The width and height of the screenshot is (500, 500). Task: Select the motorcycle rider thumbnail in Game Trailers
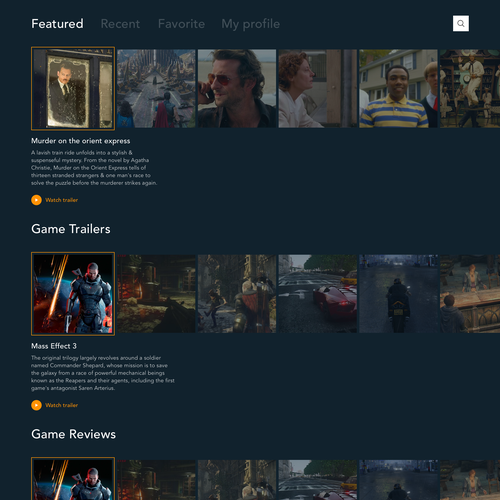pyautogui.click(x=398, y=294)
